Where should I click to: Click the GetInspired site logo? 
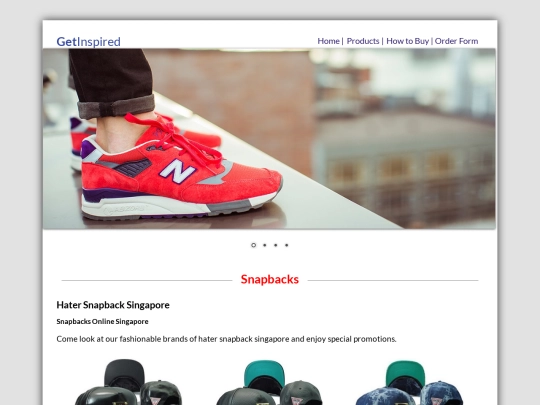point(89,42)
